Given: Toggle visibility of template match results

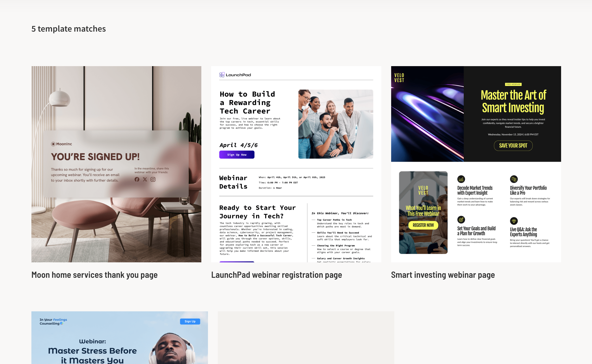Looking at the screenshot, I should pos(68,28).
